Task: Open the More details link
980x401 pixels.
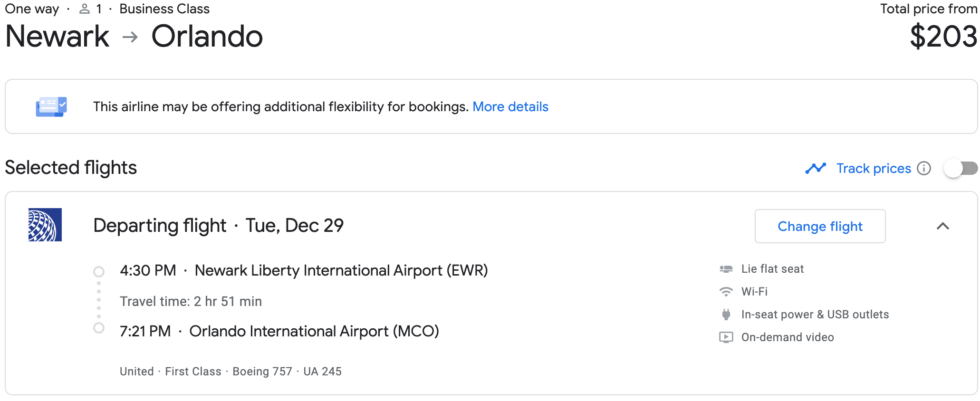Action: tap(510, 107)
